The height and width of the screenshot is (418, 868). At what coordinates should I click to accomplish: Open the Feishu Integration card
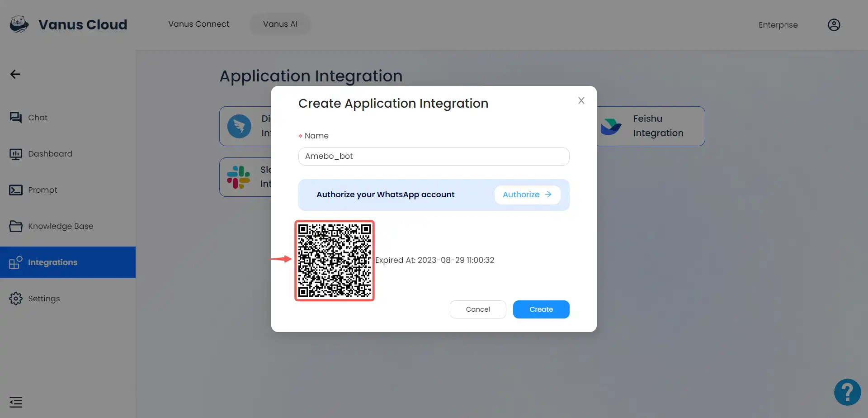pyautogui.click(x=651, y=126)
